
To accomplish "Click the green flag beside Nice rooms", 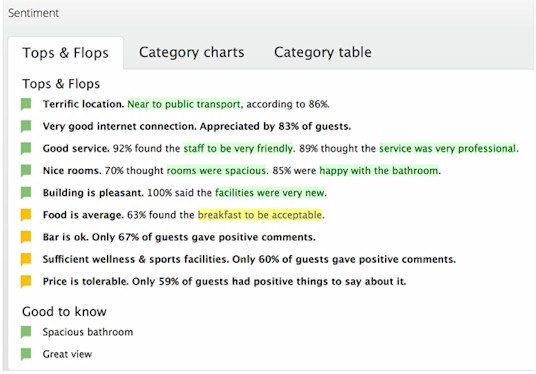I will pyautogui.click(x=26, y=170).
